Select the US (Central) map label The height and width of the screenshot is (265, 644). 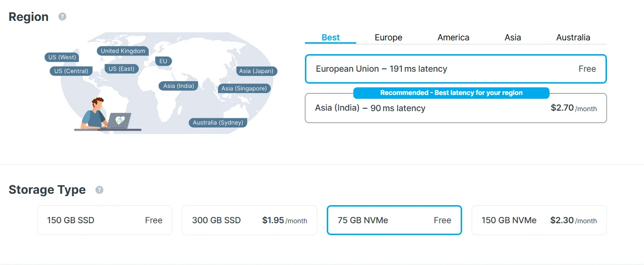pyautogui.click(x=71, y=71)
